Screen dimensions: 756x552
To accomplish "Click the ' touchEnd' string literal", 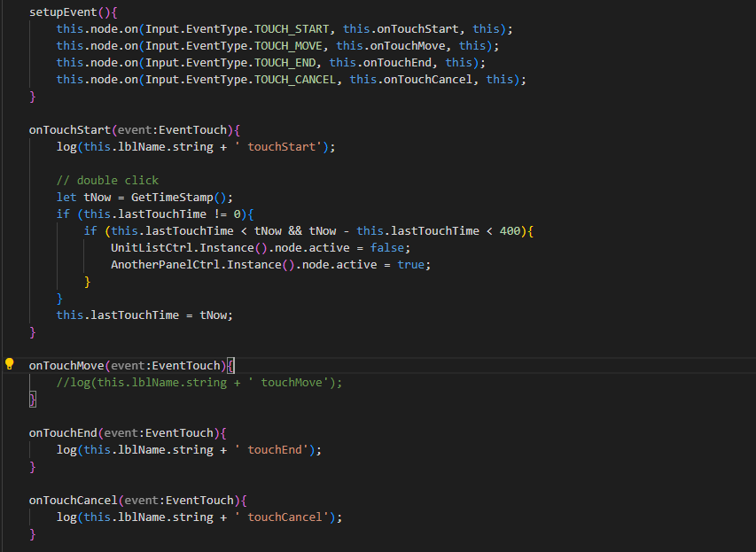I will [271, 450].
